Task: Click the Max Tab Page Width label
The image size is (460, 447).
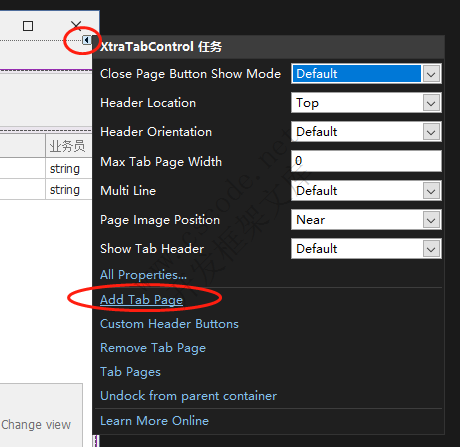Action: pos(161,162)
